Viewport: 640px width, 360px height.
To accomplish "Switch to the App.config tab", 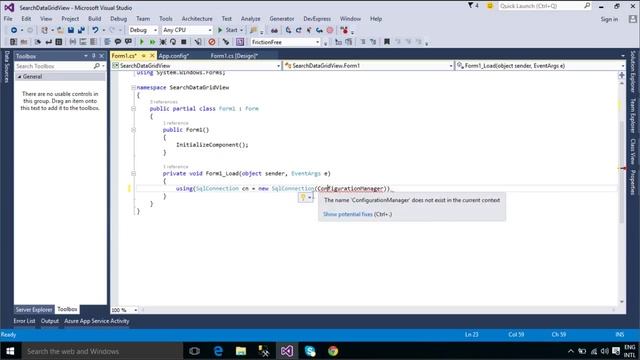I will click(173, 56).
